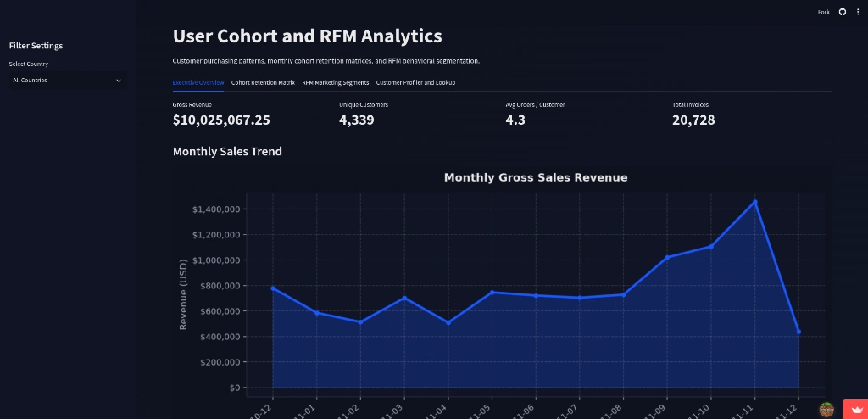868x419 pixels.
Task: Click the Avg Orders / Customer value 4.3
Action: (x=515, y=120)
